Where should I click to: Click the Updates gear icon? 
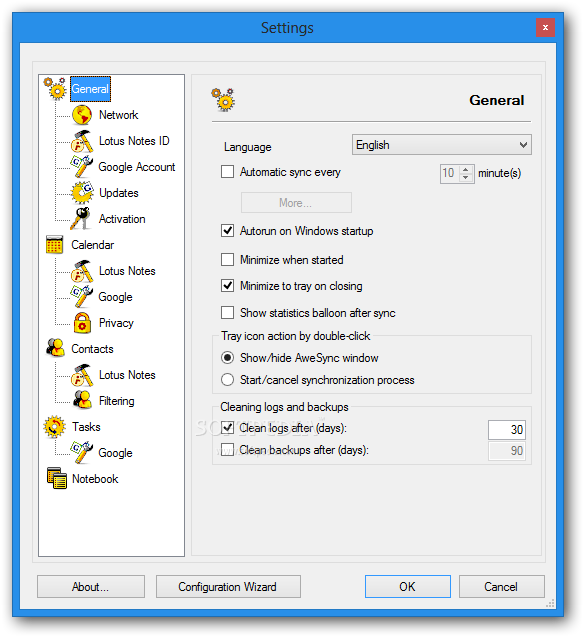[x=82, y=193]
